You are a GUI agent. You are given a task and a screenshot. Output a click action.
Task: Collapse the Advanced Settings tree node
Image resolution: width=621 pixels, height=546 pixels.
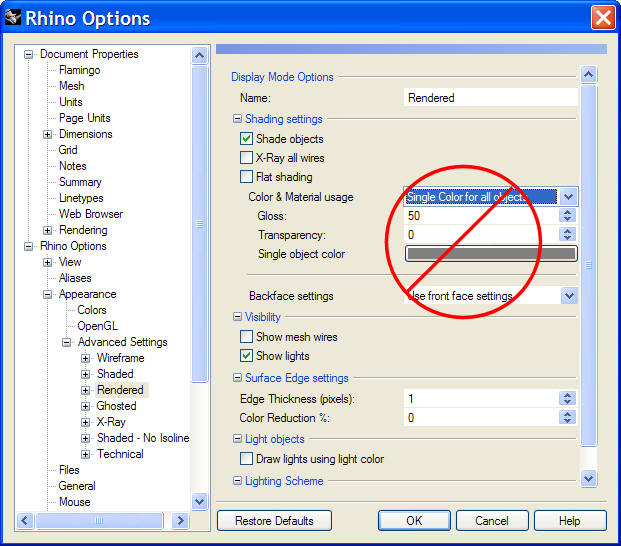pyautogui.click(x=67, y=342)
